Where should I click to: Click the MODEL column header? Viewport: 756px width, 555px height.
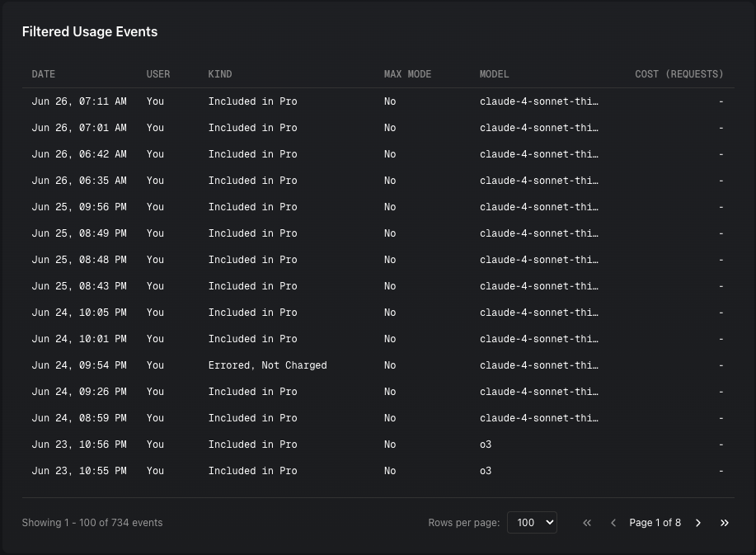(495, 74)
